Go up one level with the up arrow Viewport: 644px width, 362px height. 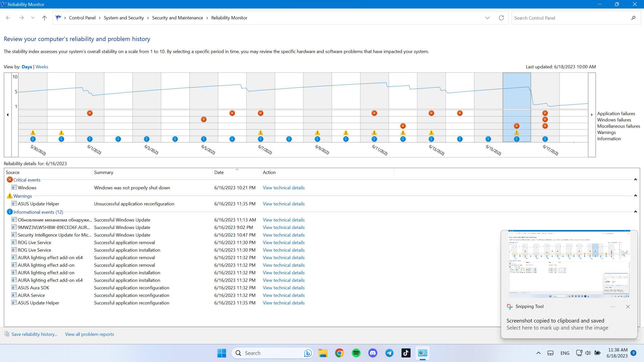pos(44,18)
